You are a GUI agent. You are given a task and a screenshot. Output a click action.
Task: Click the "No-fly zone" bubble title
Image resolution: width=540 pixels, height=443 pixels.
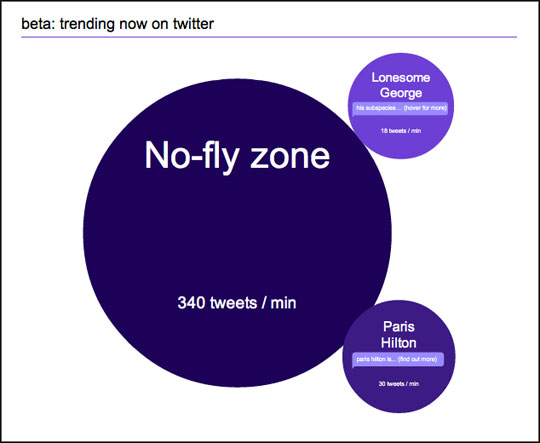click(x=237, y=157)
